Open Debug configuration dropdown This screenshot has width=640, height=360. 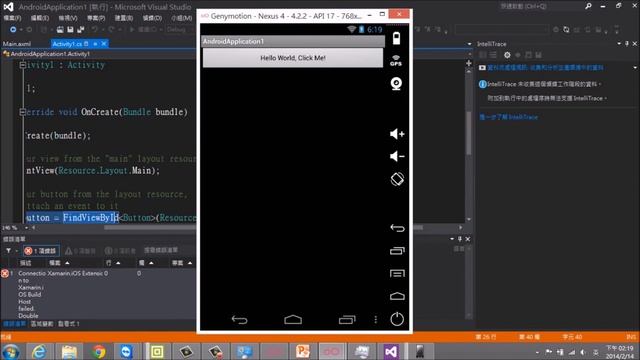pos(178,29)
